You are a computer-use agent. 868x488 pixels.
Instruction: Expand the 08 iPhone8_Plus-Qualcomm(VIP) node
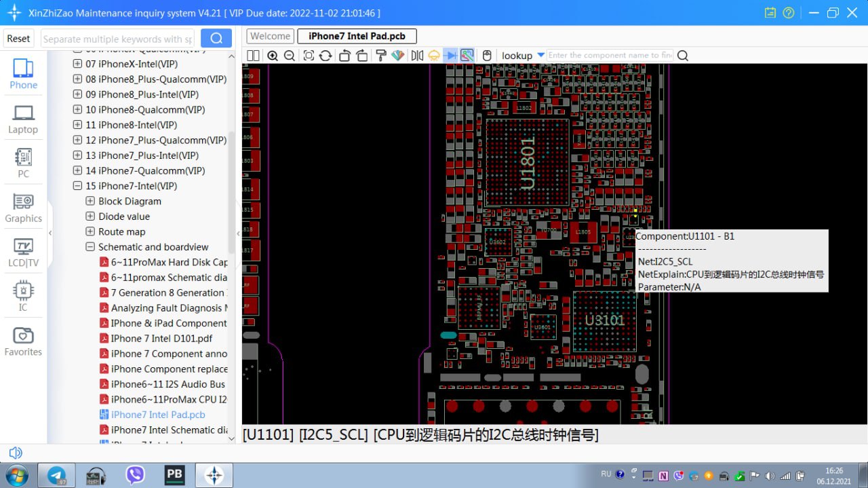[x=77, y=79]
